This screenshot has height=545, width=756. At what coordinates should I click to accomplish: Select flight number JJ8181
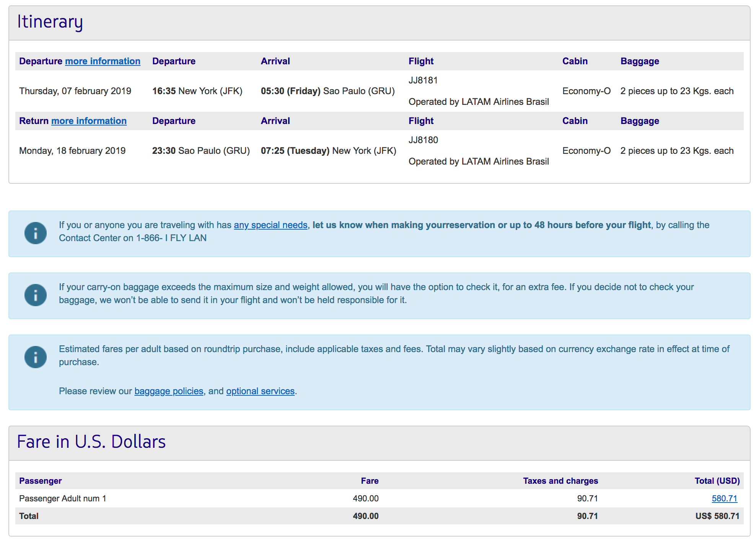(423, 80)
